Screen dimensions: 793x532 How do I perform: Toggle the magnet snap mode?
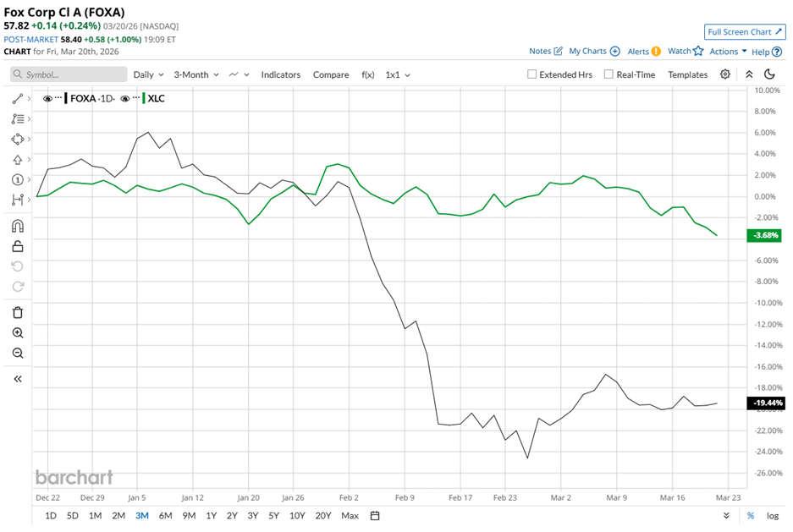click(x=18, y=226)
